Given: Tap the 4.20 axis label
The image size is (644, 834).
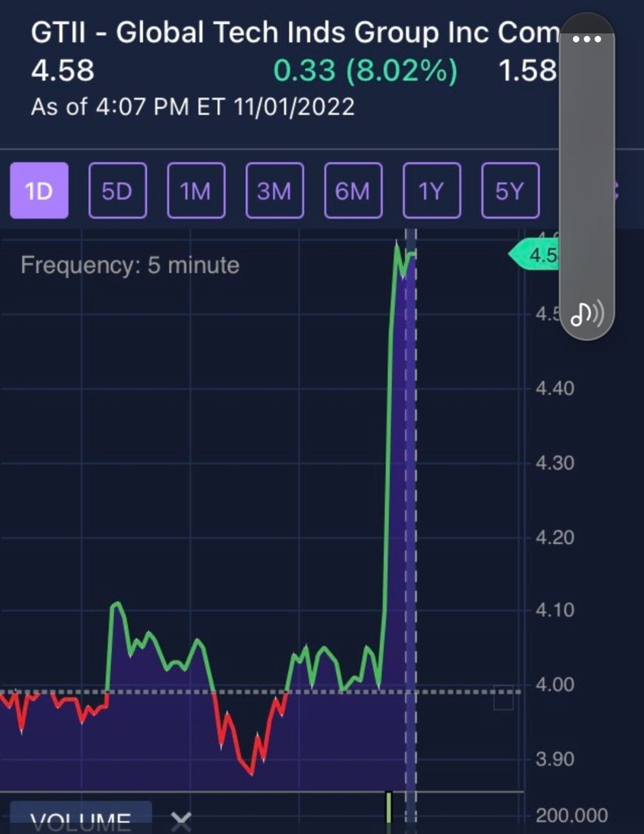Looking at the screenshot, I should point(555,537).
